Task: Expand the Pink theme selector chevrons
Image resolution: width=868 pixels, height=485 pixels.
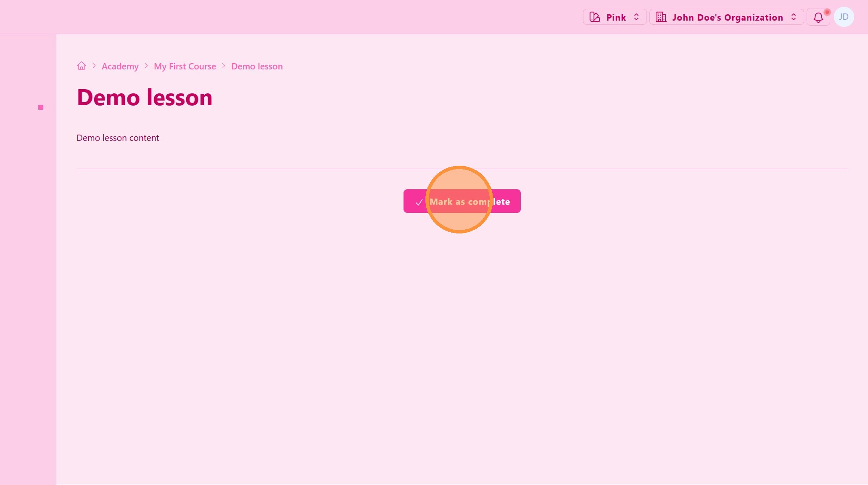Action: click(x=636, y=17)
